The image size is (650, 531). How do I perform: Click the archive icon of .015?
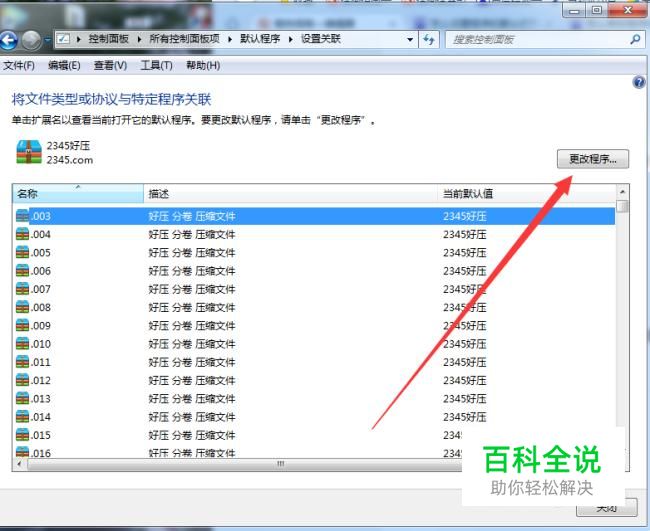tap(22, 435)
